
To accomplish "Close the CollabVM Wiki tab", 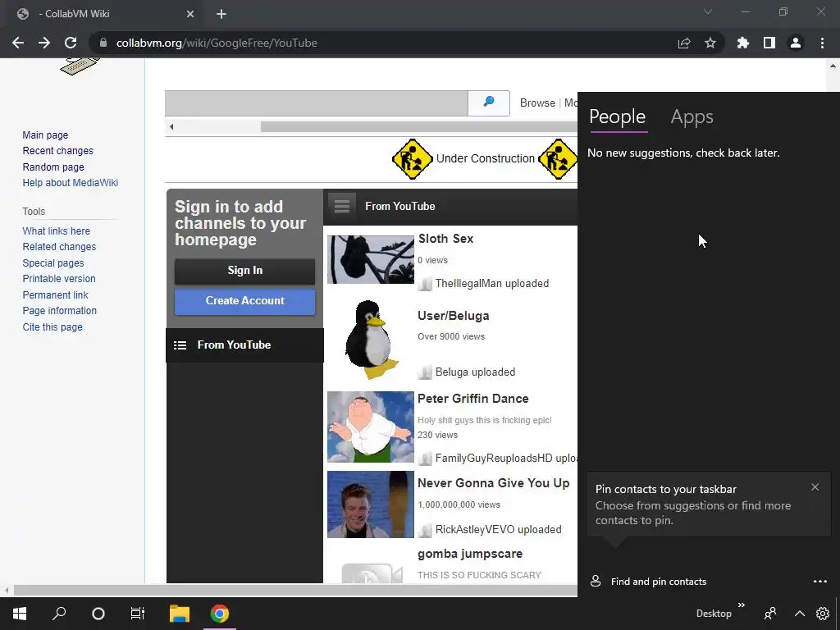I will click(x=190, y=14).
